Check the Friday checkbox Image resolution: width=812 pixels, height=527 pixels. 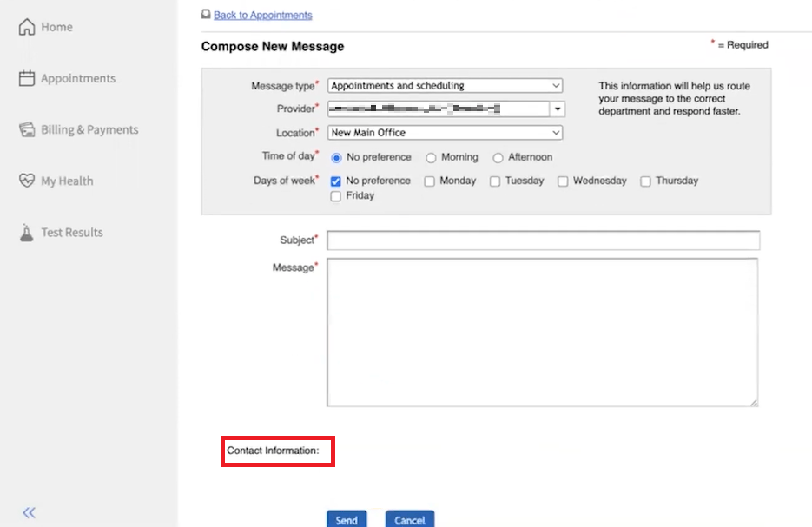[x=335, y=195]
